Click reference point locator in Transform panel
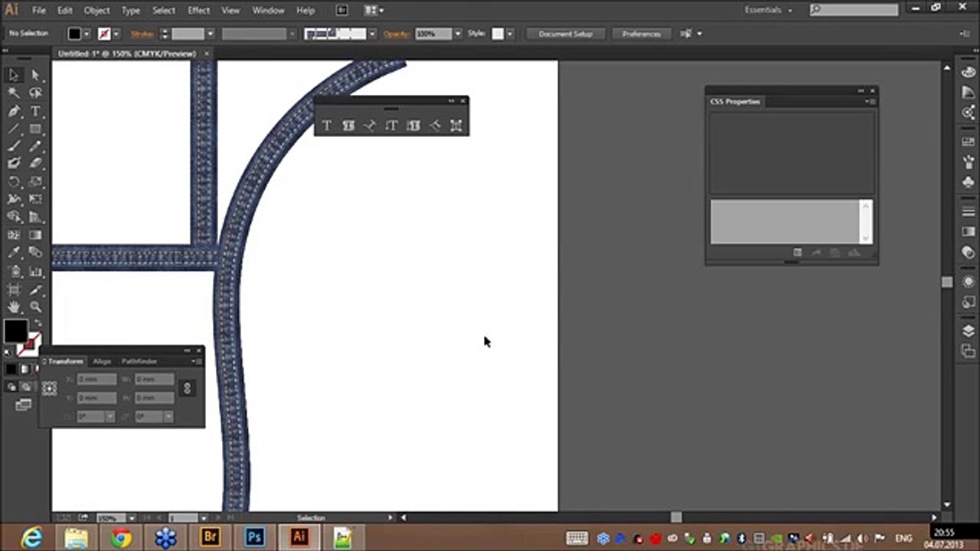The height and width of the screenshot is (551, 980). point(50,388)
